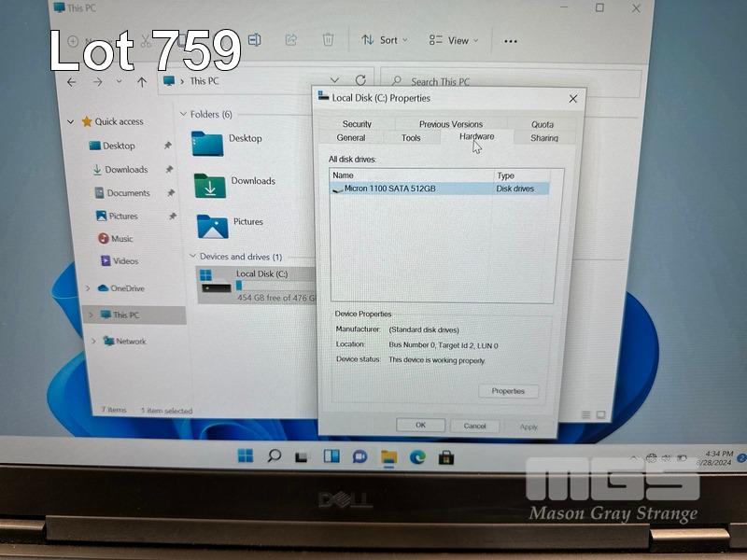The height and width of the screenshot is (560, 747).
Task: Open Microsoft Store from the taskbar
Action: 446,456
